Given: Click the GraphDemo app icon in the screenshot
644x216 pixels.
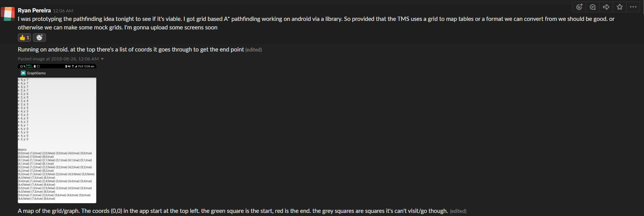Looking at the screenshot, I should point(23,73).
